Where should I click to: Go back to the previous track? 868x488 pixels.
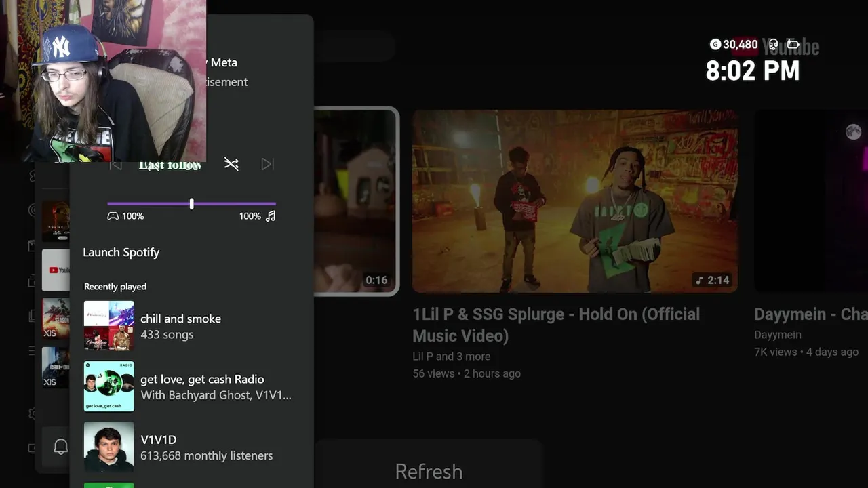(115, 165)
